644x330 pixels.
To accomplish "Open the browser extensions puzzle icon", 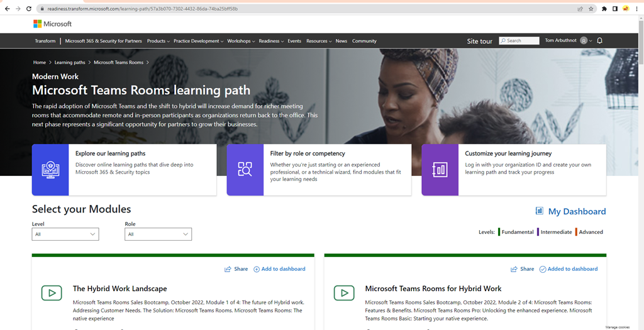I will click(604, 9).
